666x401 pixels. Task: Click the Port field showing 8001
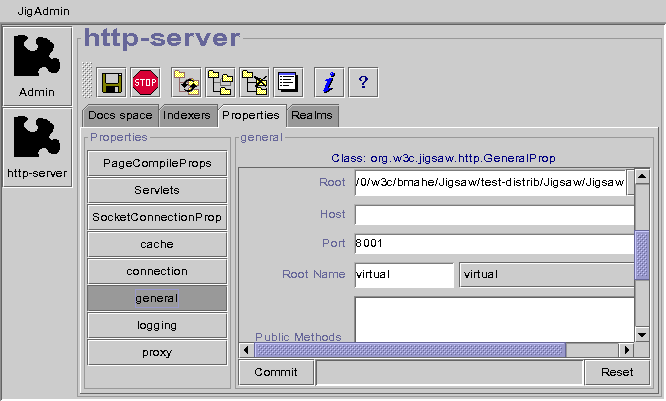click(495, 244)
